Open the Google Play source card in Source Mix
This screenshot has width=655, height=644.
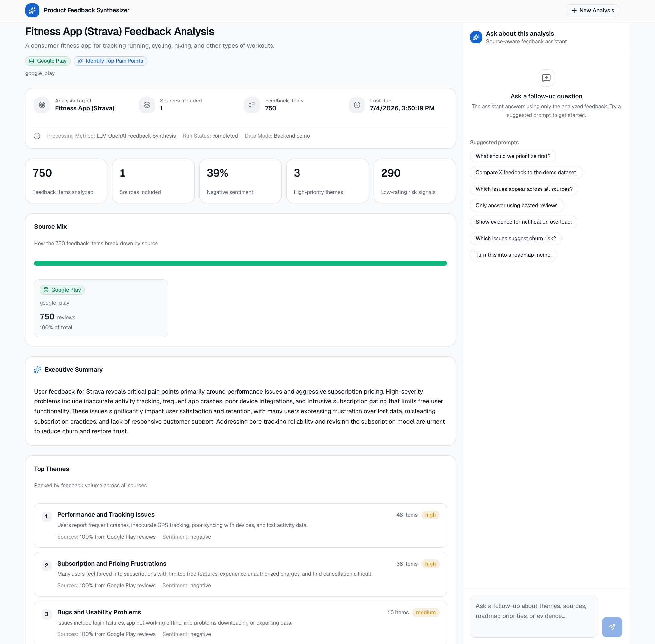click(x=101, y=308)
